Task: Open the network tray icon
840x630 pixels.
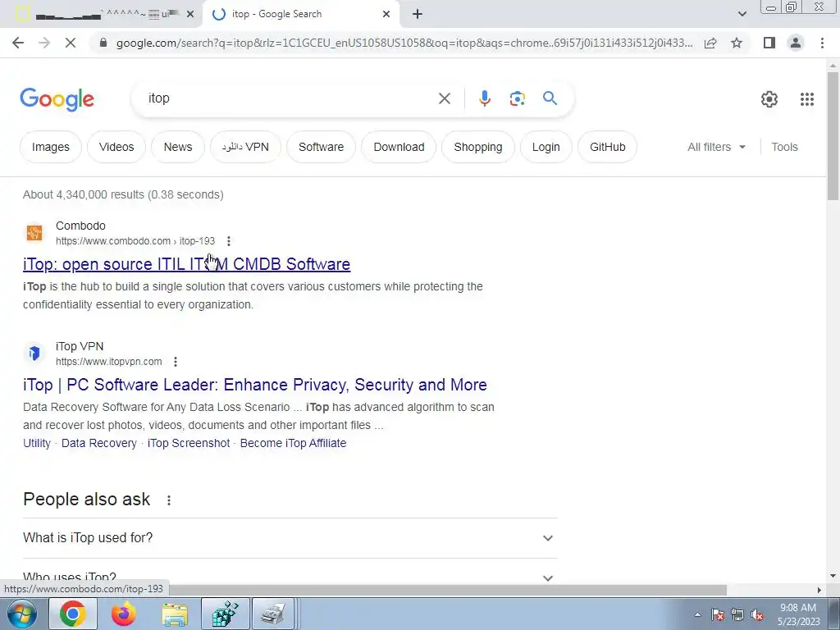Action: pyautogui.click(x=737, y=615)
